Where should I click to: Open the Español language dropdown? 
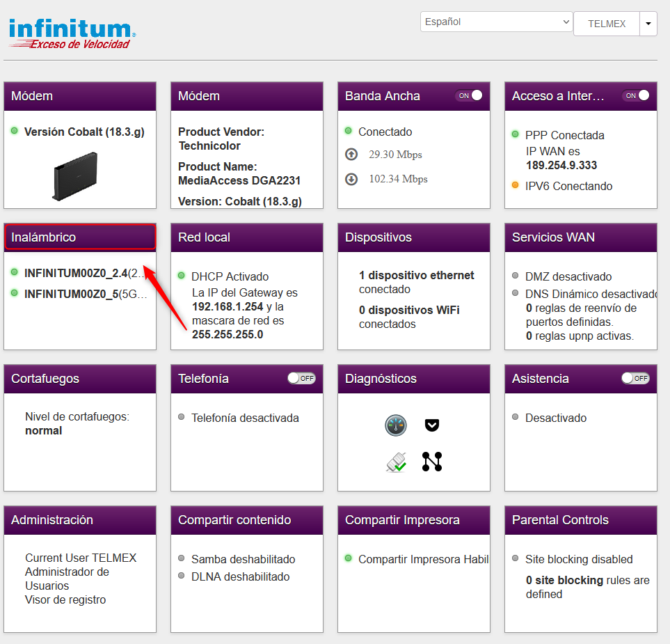495,22
